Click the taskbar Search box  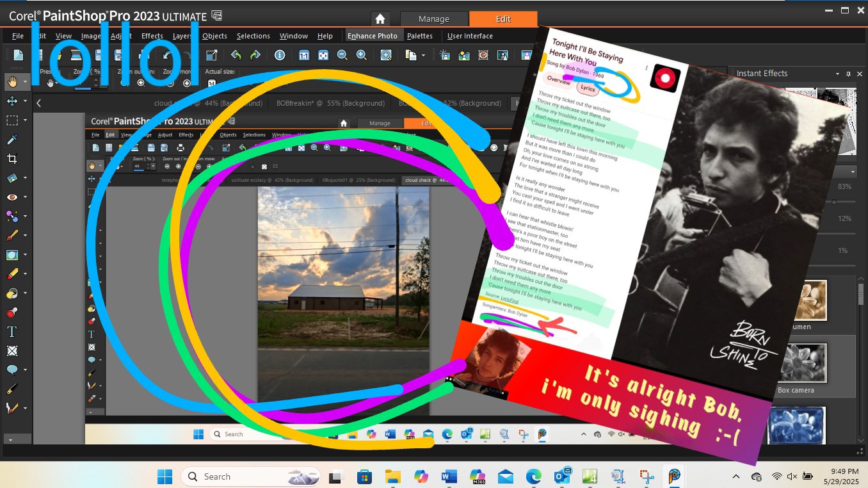251,476
